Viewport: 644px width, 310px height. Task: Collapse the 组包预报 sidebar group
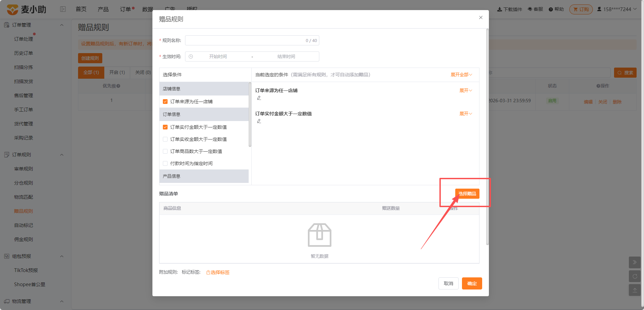pyautogui.click(x=62, y=256)
